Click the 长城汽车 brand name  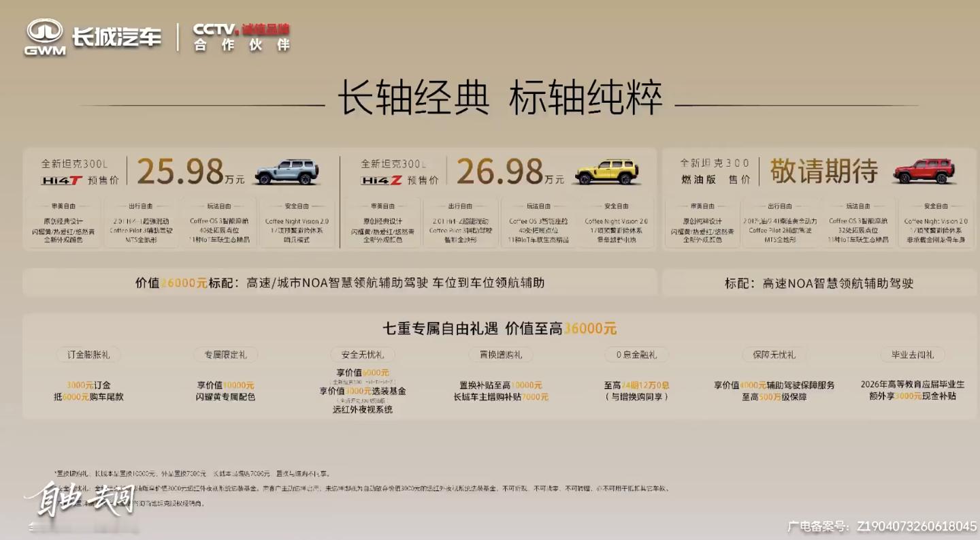pos(117,37)
